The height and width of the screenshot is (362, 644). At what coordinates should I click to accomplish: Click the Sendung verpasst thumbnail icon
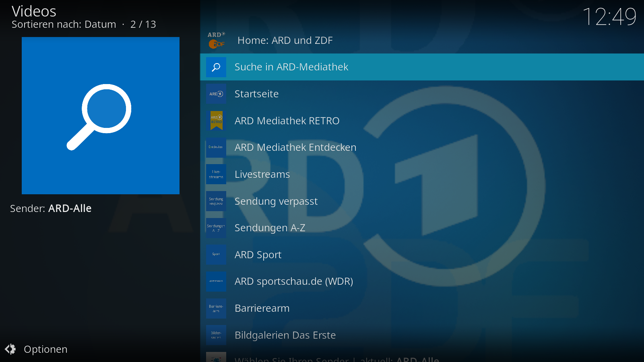(216, 201)
